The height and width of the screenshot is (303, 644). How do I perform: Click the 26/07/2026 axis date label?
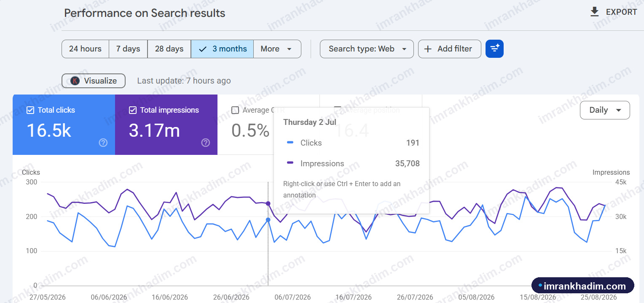(415, 298)
